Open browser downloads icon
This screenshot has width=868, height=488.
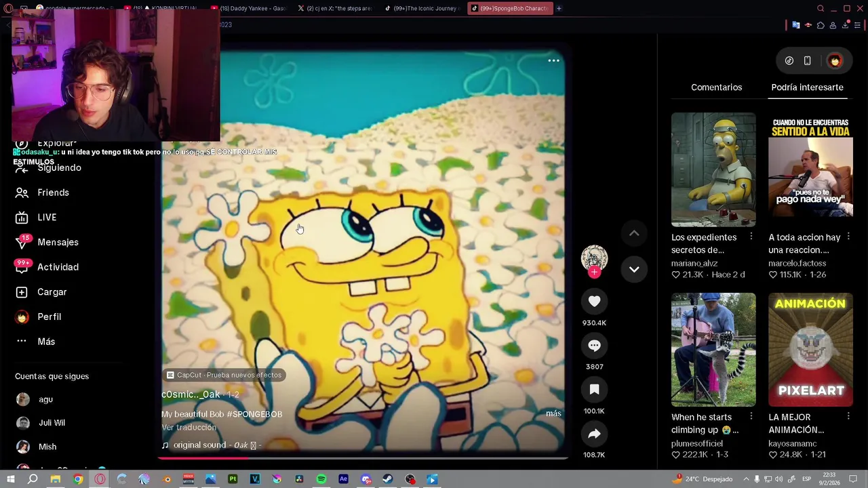point(846,25)
